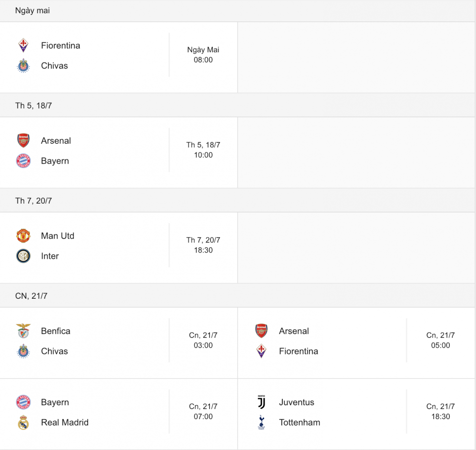Viewport: 476px width, 450px height.
Task: Click the Th 5, 18/7 10:00 kickoff time
Action: point(203,150)
